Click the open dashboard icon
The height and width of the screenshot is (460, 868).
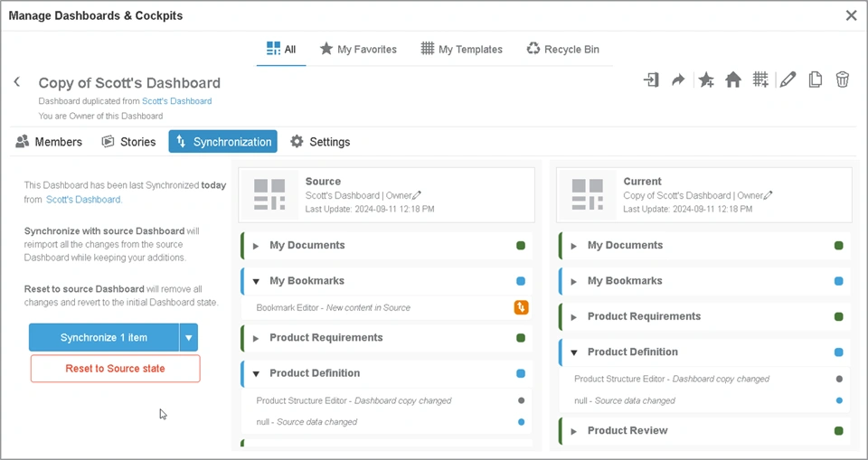pyautogui.click(x=651, y=80)
